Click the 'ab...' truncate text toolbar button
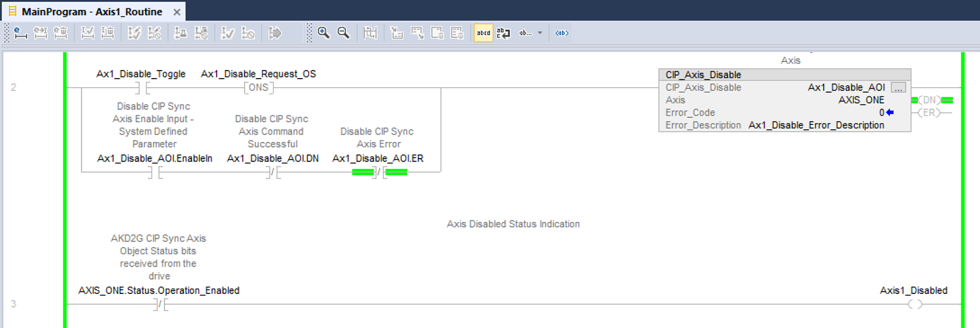This screenshot has height=328, width=980. tap(525, 33)
